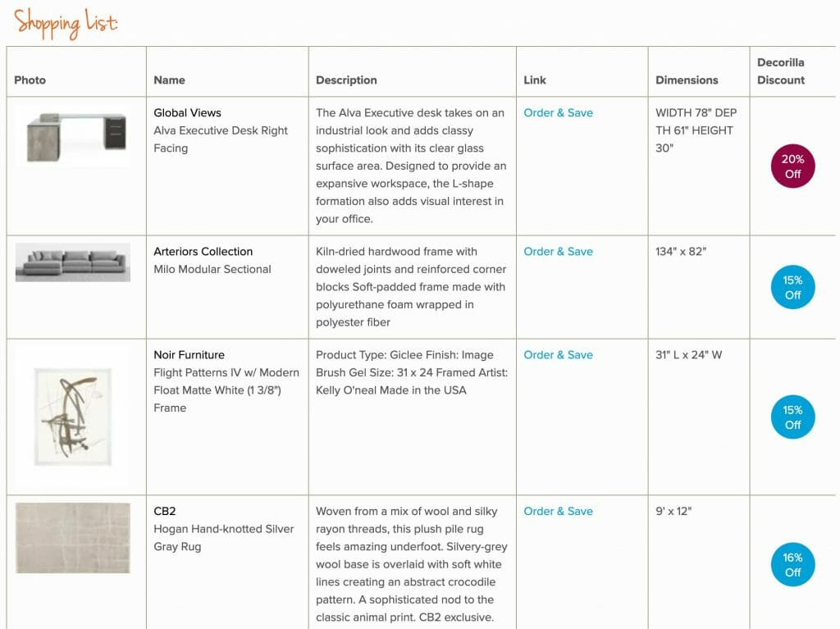Image resolution: width=840 pixels, height=629 pixels.
Task: Select the Noir Furniture brand name
Action: (189, 355)
